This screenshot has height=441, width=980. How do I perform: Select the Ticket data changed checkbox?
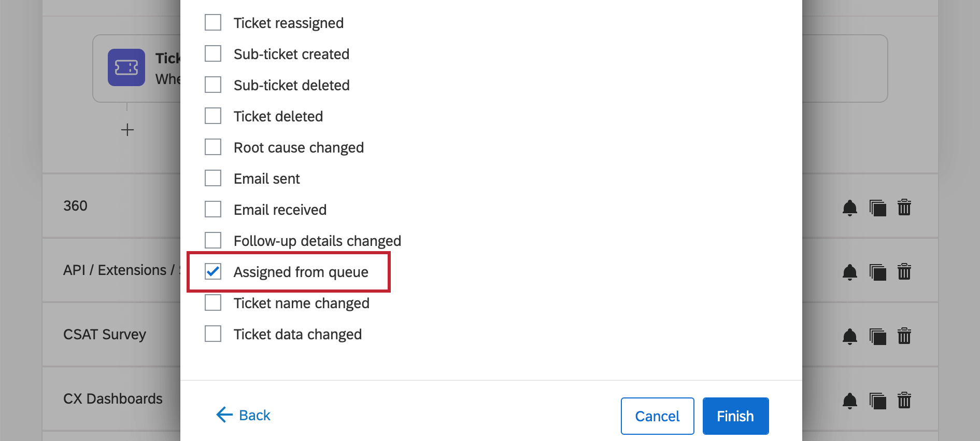pos(213,334)
